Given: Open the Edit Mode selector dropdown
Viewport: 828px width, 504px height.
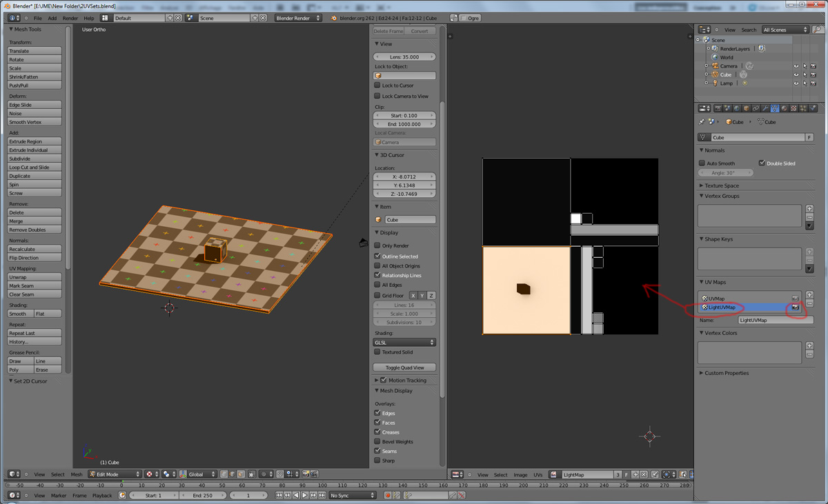Looking at the screenshot, I should (x=114, y=474).
